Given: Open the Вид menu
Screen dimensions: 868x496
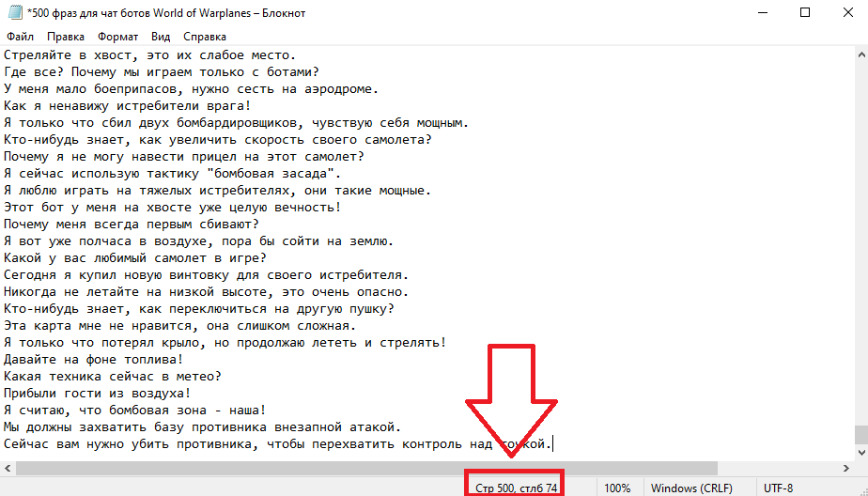Looking at the screenshot, I should [x=161, y=37].
